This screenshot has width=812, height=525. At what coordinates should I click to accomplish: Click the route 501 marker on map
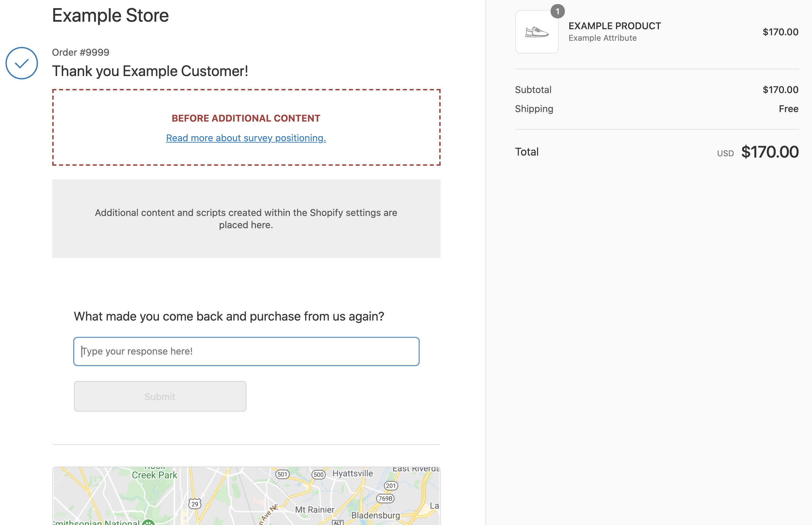[282, 474]
